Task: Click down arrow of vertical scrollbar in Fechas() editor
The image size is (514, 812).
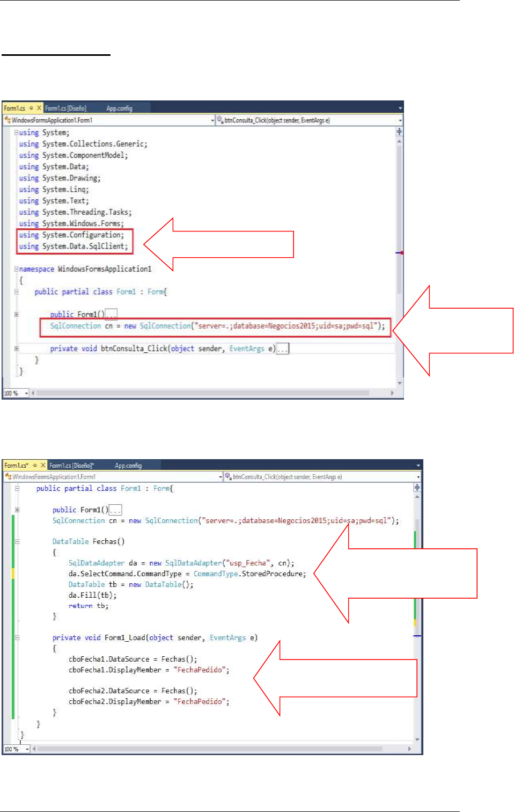Action: pyautogui.click(x=417, y=740)
